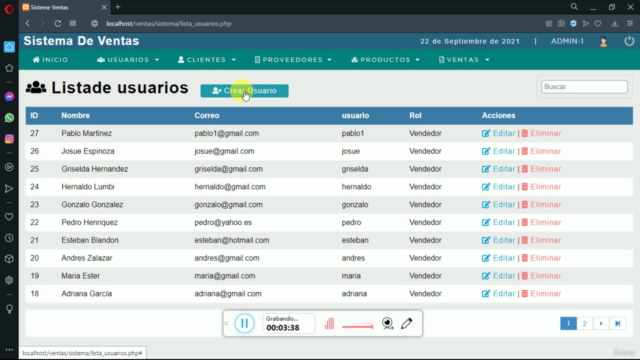
Task: Open a new browser tab
Action: tap(118, 7)
